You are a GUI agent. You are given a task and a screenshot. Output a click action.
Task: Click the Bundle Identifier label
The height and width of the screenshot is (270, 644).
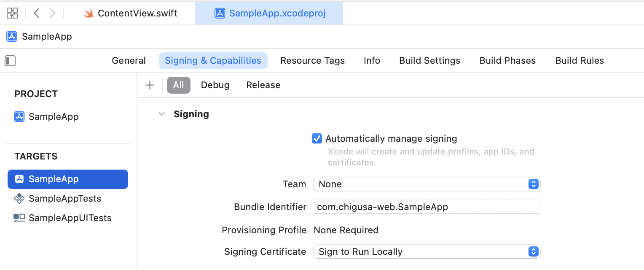(x=270, y=207)
